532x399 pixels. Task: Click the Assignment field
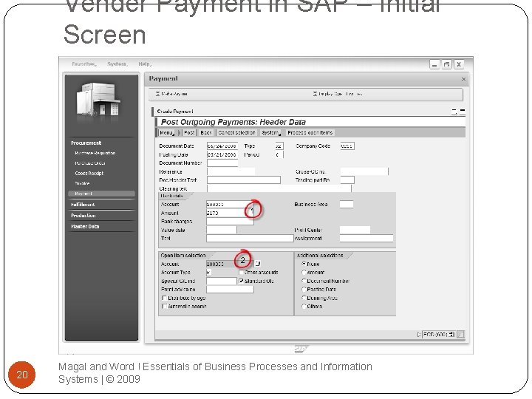[366, 238]
